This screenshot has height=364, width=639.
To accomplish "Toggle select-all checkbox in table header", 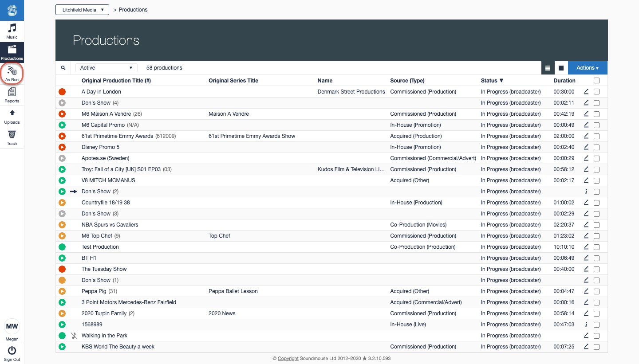I will coord(596,81).
